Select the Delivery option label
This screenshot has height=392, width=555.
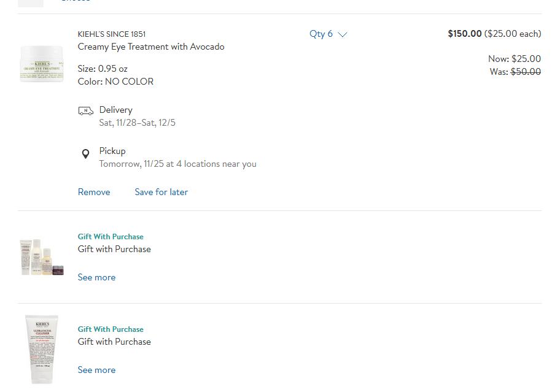(116, 110)
